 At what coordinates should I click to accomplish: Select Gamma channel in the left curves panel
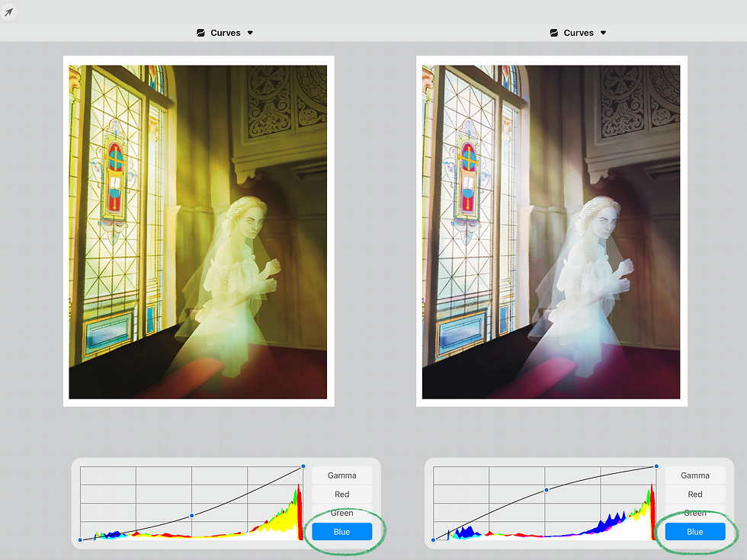tap(341, 475)
